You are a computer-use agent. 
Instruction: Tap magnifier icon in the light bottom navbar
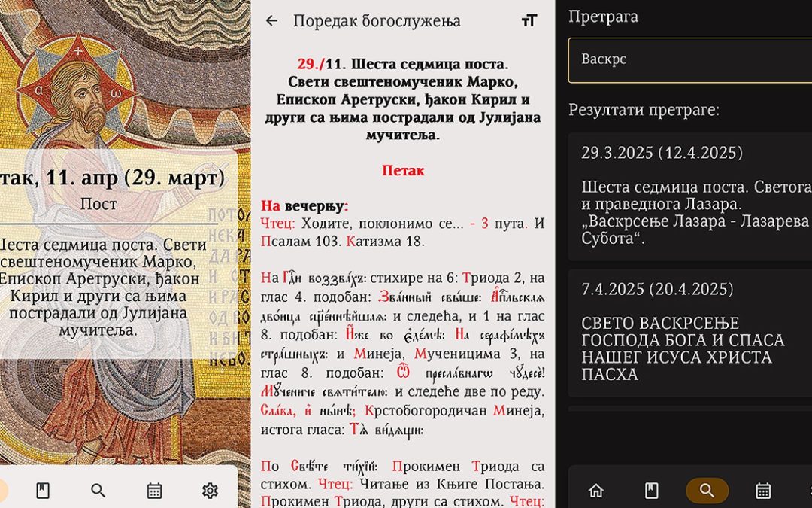click(98, 491)
